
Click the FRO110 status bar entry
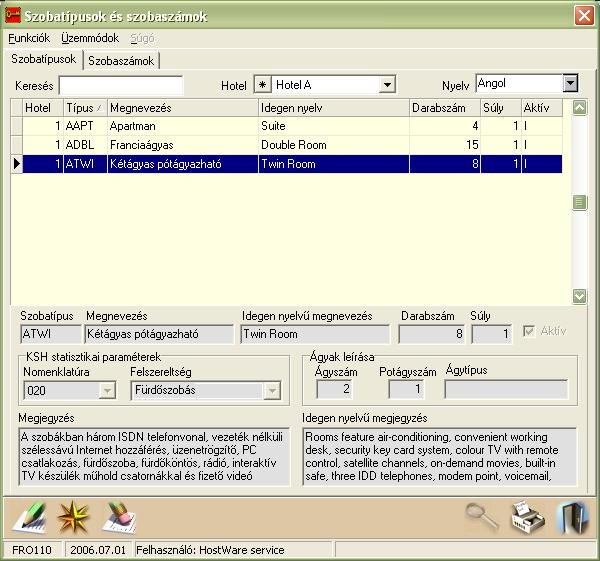point(32,550)
